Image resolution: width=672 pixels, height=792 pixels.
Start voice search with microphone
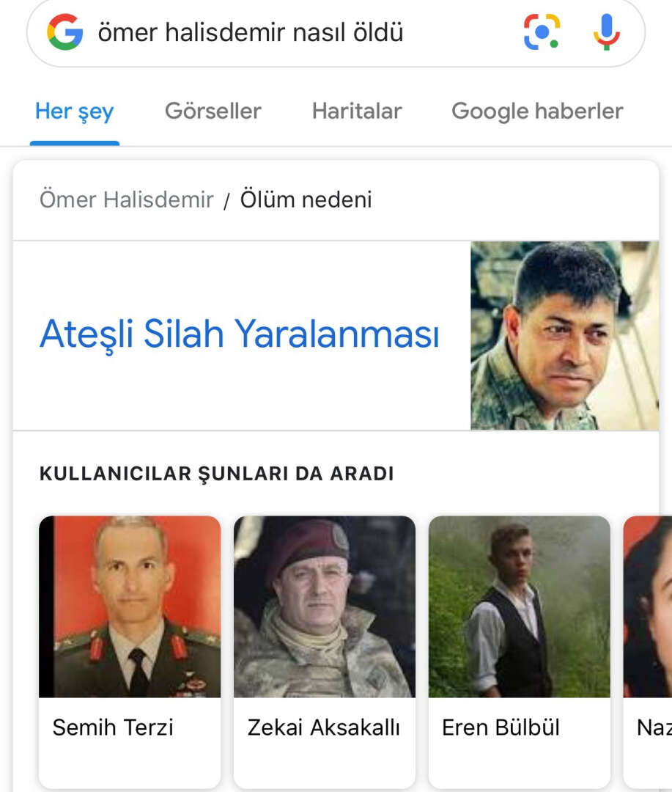click(x=606, y=32)
